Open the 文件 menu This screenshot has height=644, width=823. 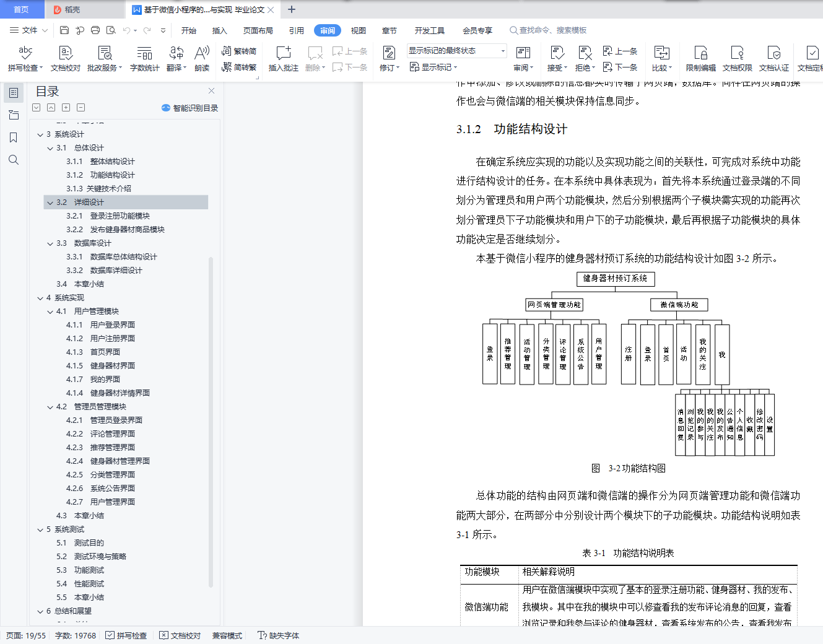click(x=28, y=30)
